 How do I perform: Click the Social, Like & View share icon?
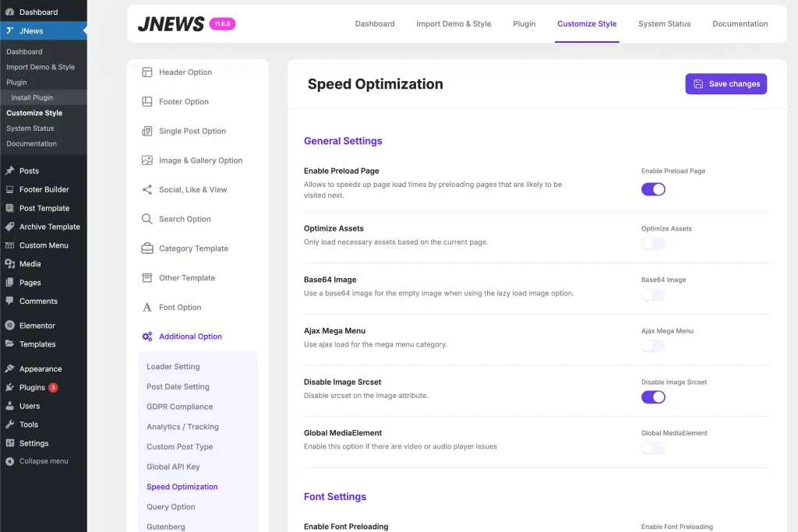(147, 190)
